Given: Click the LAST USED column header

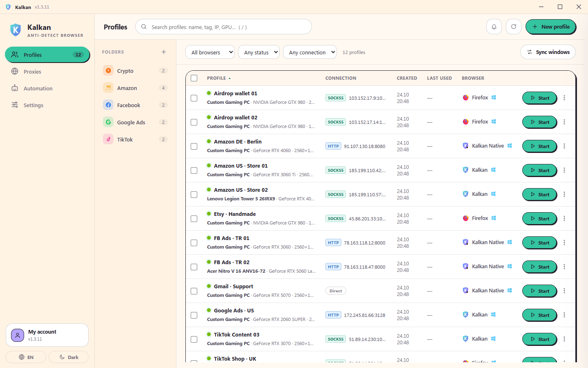Looking at the screenshot, I should tap(439, 78).
